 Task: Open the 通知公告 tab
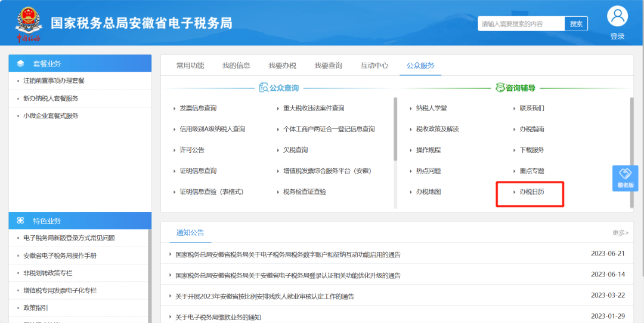(190, 232)
